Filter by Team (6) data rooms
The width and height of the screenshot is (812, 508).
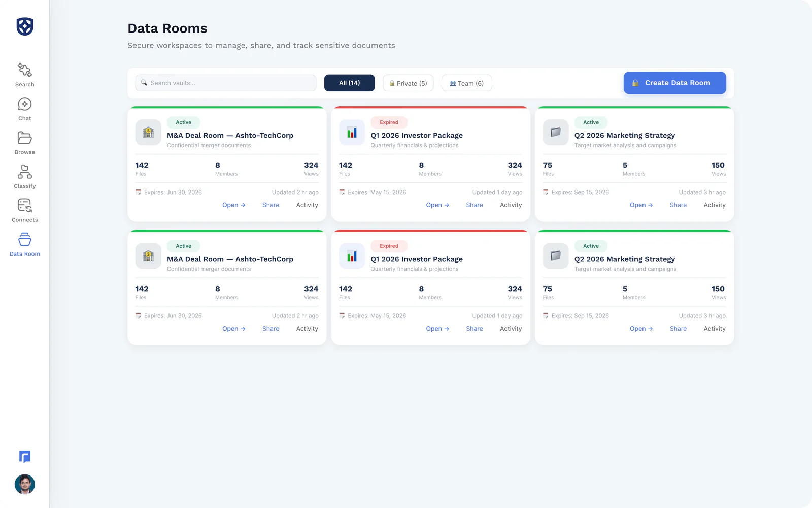pyautogui.click(x=467, y=83)
